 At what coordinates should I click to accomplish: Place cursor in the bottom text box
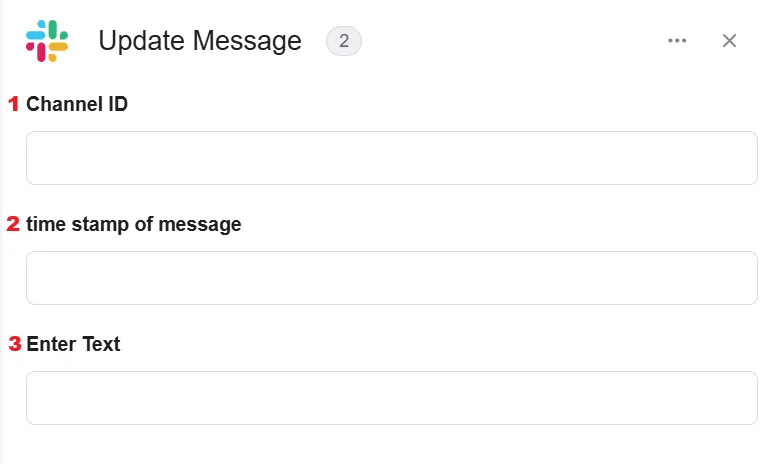coord(391,398)
